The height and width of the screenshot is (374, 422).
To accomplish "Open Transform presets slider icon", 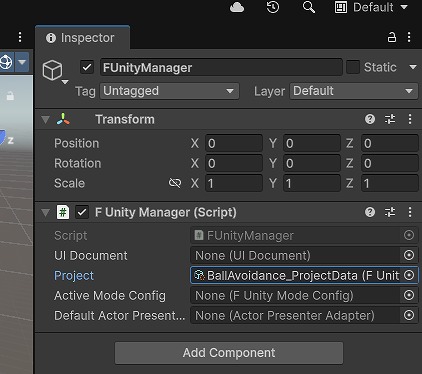I will pos(390,119).
